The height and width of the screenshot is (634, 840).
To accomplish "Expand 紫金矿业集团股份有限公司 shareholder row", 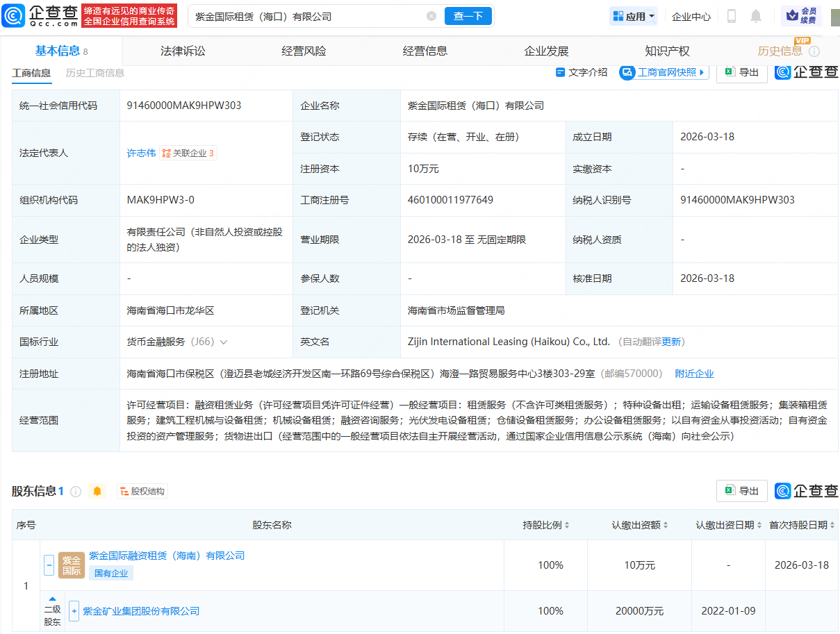I will pyautogui.click(x=74, y=611).
